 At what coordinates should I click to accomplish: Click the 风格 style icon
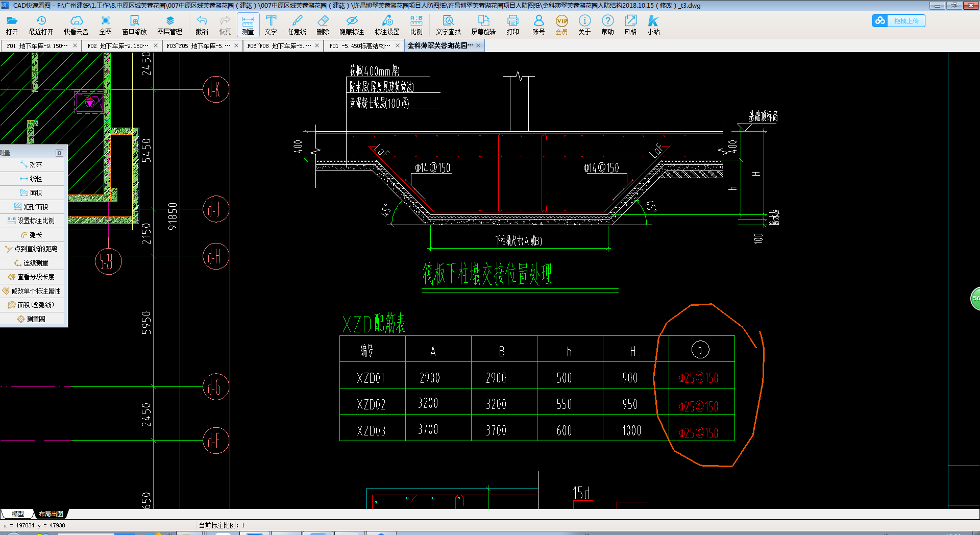(631, 25)
